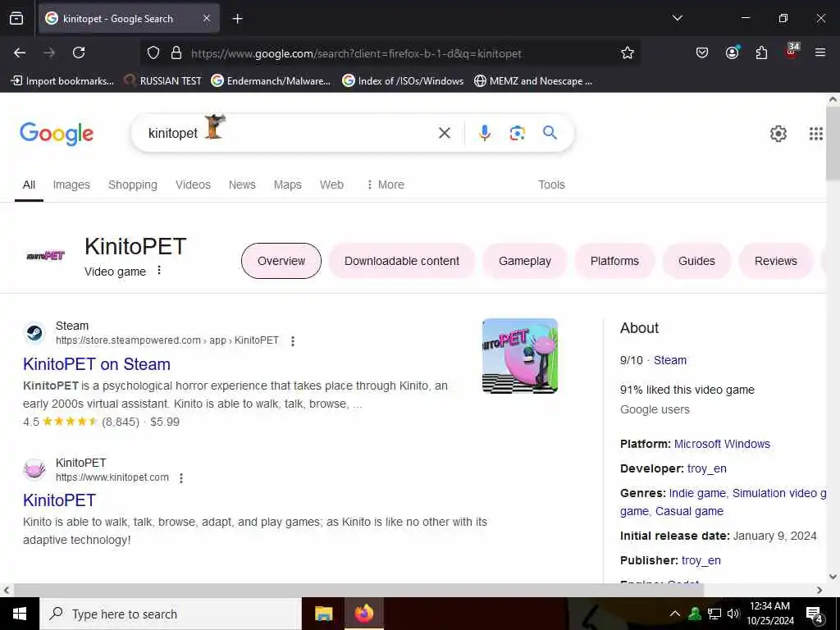
Task: Open the Firefox account icon
Action: pos(732,52)
